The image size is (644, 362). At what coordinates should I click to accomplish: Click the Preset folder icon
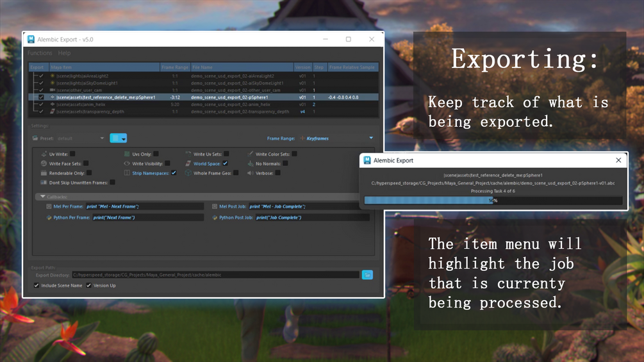click(35, 138)
